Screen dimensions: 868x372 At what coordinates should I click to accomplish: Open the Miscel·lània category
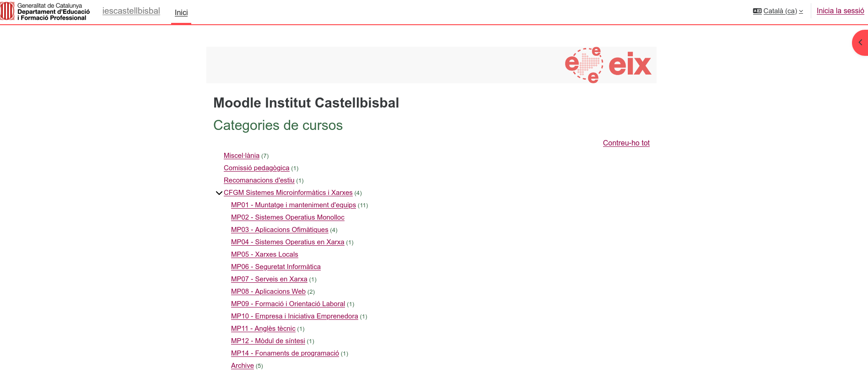pyautogui.click(x=242, y=156)
